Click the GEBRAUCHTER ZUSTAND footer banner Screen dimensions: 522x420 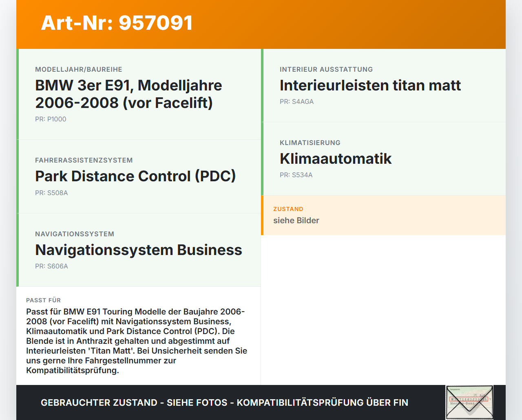tap(224, 402)
